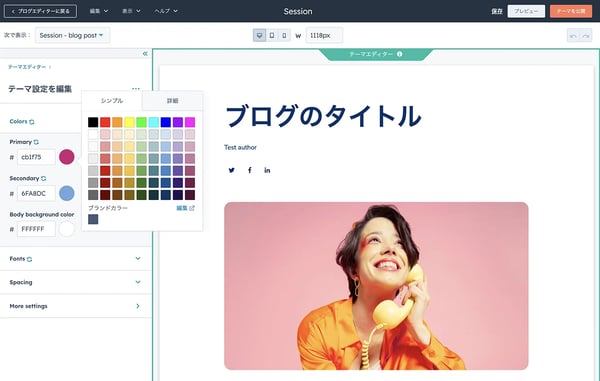Pick pure blue in top palette row

coord(166,122)
